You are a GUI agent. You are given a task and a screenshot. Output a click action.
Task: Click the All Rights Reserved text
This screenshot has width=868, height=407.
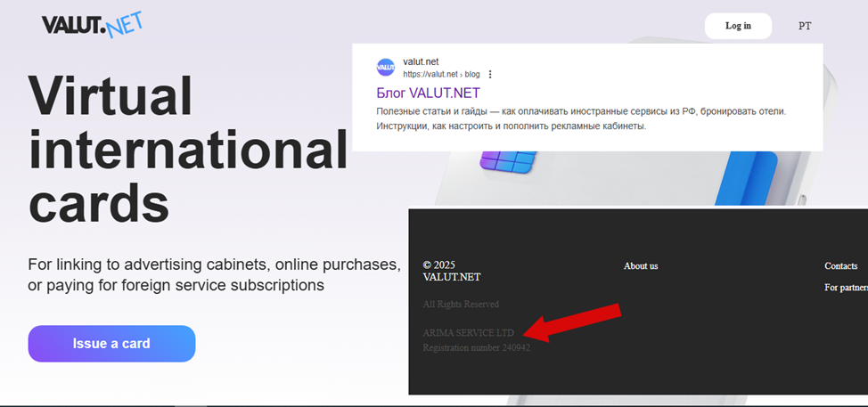point(461,305)
